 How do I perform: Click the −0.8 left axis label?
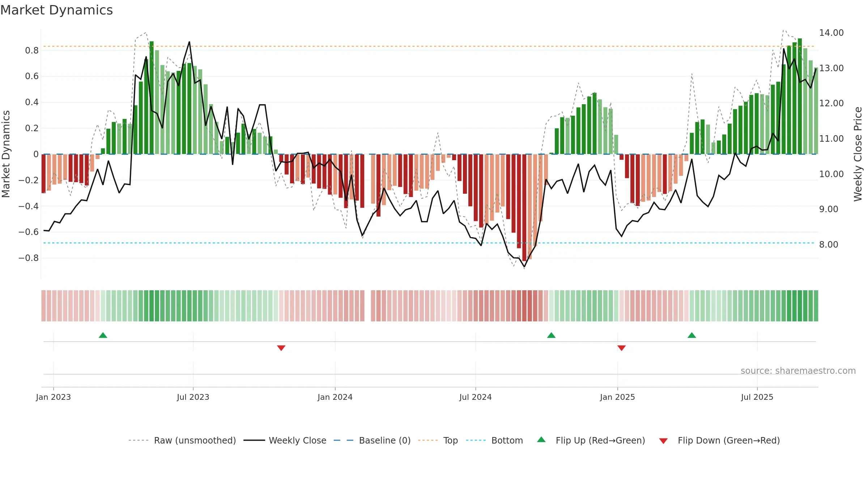click(29, 258)
